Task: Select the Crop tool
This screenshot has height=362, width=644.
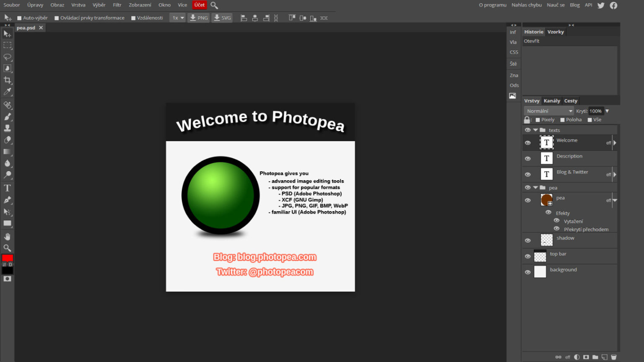Action: click(x=7, y=80)
